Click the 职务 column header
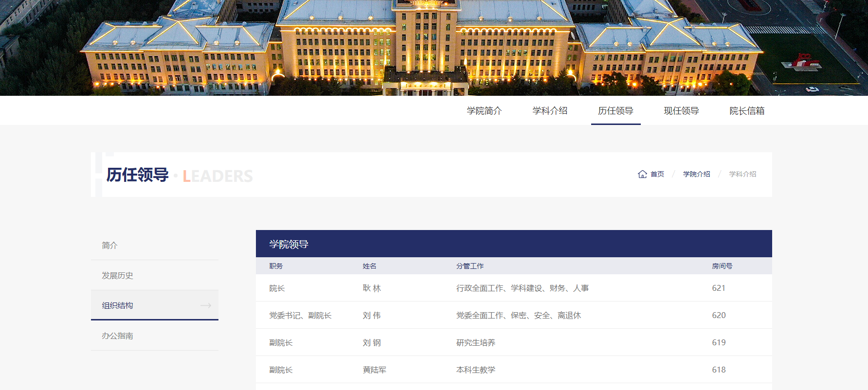 (276, 266)
